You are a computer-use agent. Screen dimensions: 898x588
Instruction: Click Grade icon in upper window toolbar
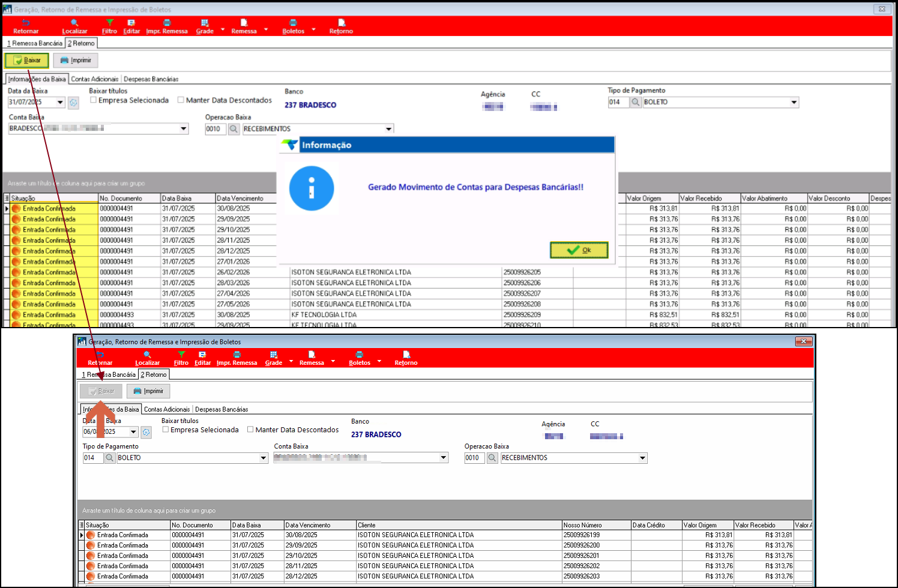205,23
